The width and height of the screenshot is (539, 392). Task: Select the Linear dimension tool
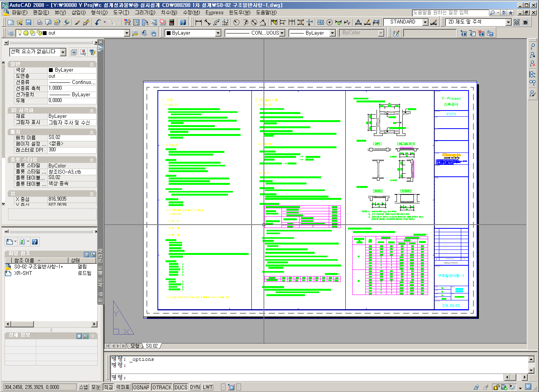tap(198, 22)
